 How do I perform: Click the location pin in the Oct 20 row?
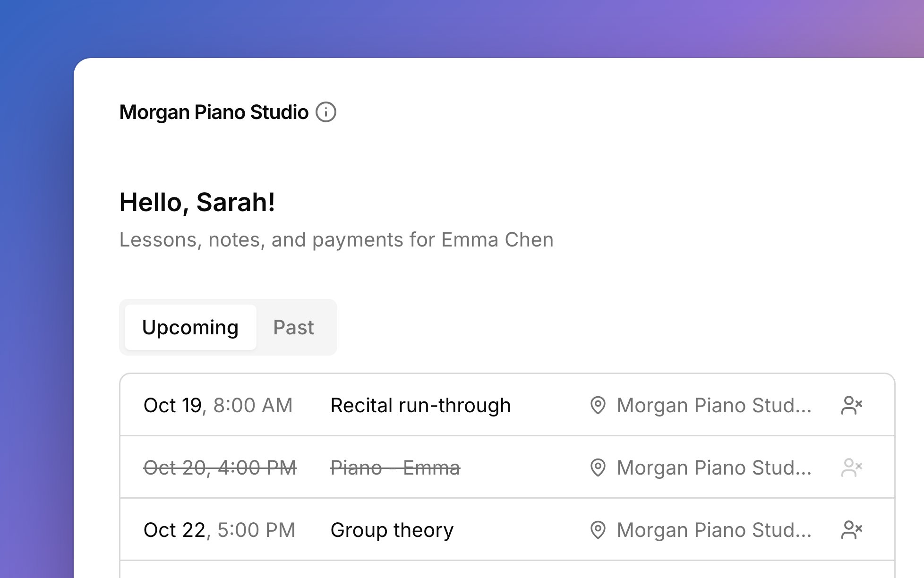click(x=598, y=467)
